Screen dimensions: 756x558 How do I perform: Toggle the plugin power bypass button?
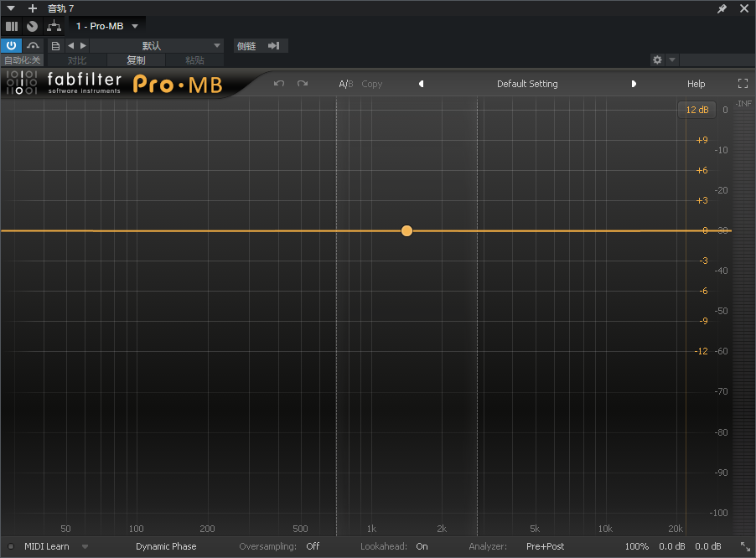pos(11,46)
